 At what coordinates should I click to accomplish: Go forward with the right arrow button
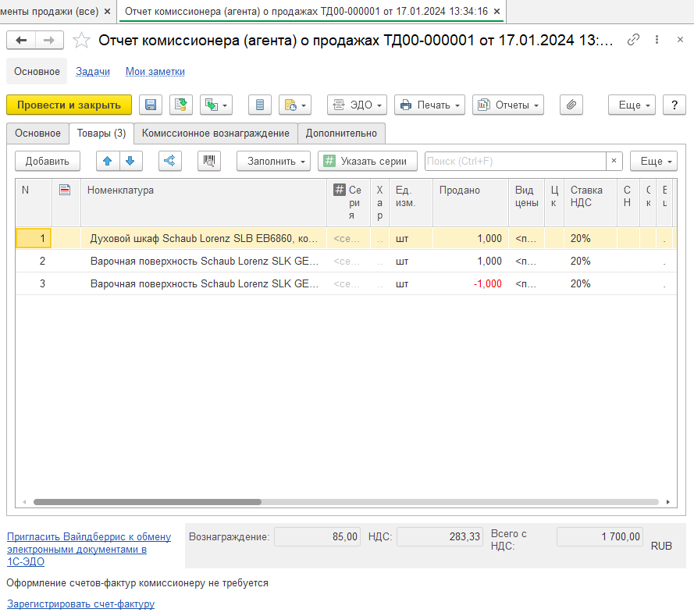click(49, 41)
